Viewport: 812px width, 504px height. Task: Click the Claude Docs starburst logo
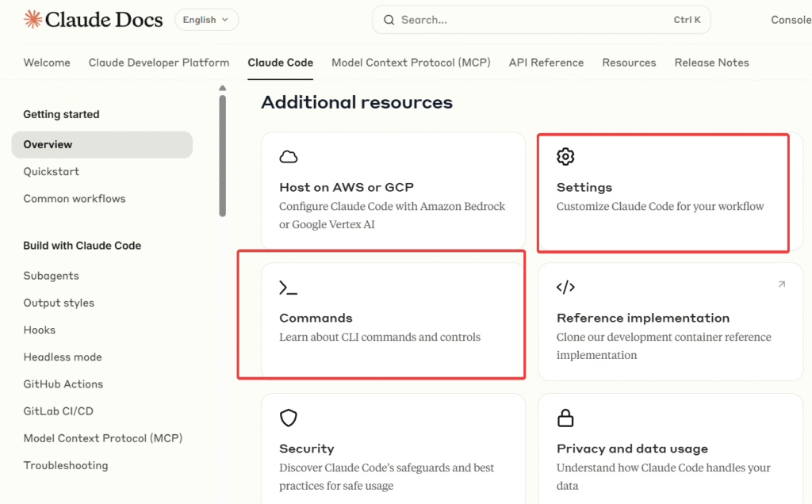pos(33,20)
